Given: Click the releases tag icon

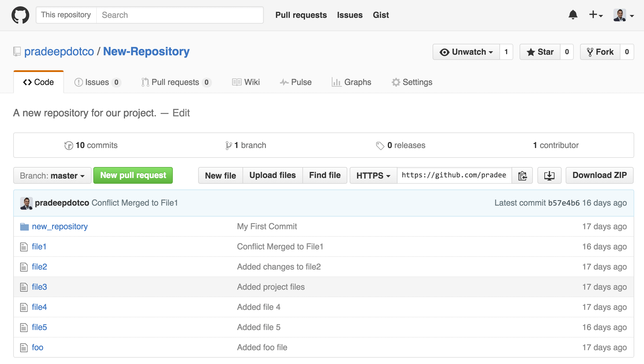Looking at the screenshot, I should click(x=380, y=145).
